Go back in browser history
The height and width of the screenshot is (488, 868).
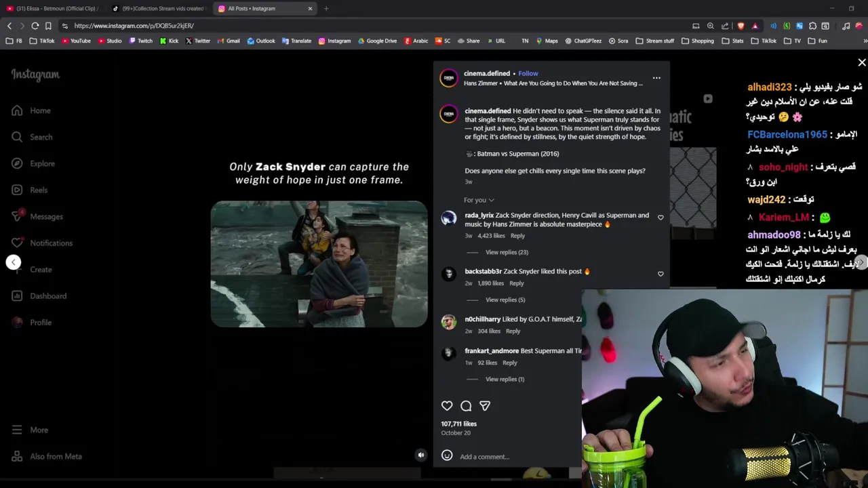(x=9, y=26)
